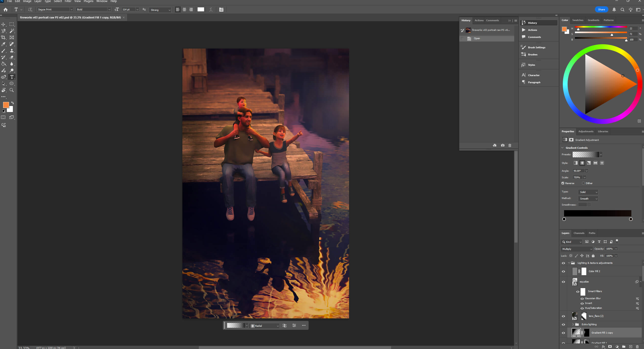Click the white text color swatch
644x349 pixels.
point(201,10)
